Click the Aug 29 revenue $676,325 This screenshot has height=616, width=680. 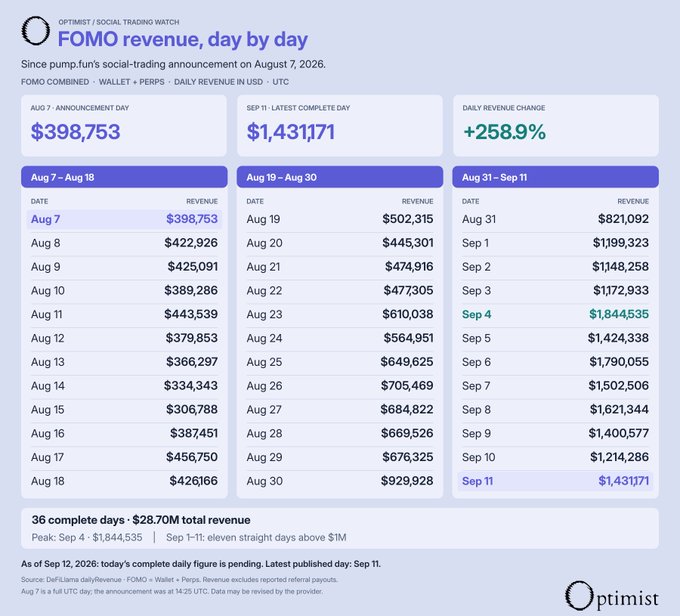click(408, 457)
